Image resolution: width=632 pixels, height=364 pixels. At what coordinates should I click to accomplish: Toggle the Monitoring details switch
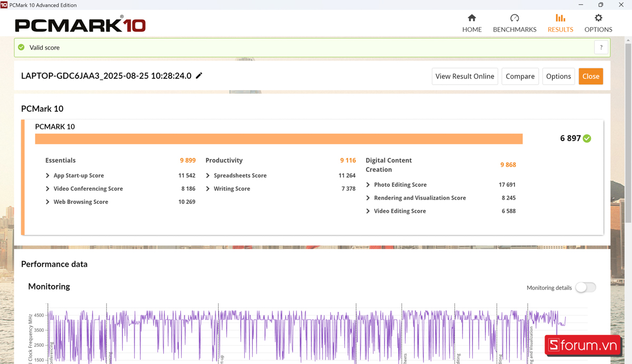tap(586, 288)
